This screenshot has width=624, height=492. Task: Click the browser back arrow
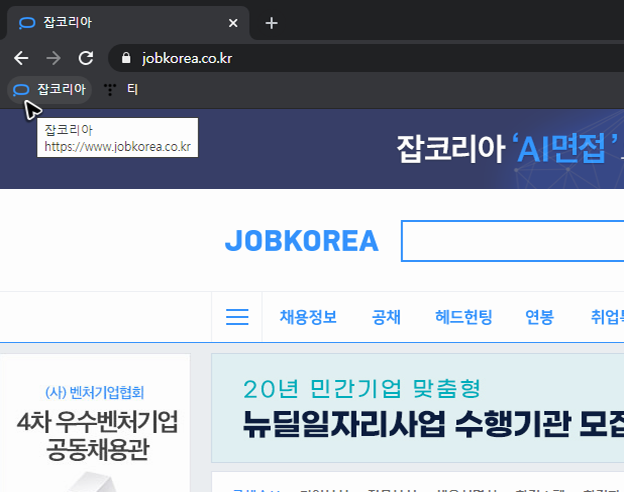tap(21, 58)
